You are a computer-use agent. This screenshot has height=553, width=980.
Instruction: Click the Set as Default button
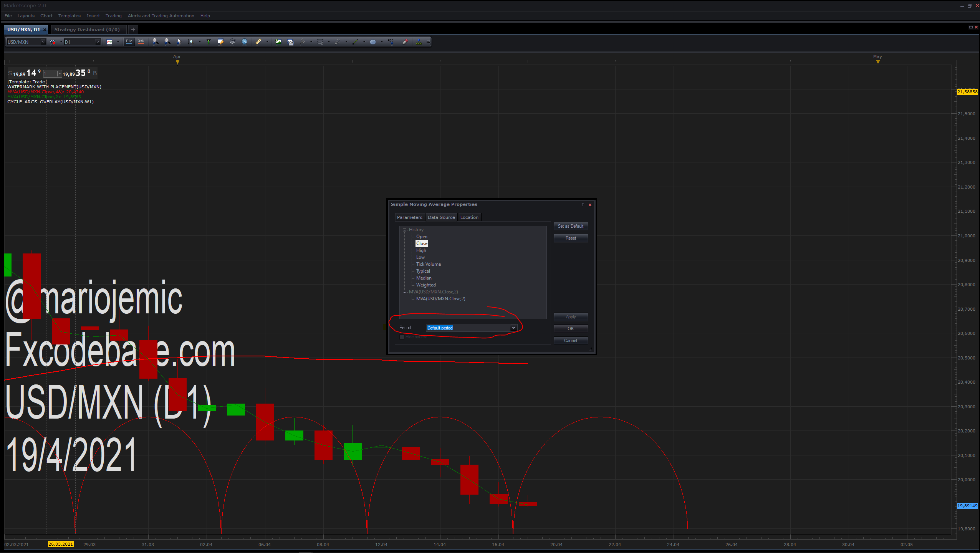pyautogui.click(x=571, y=226)
